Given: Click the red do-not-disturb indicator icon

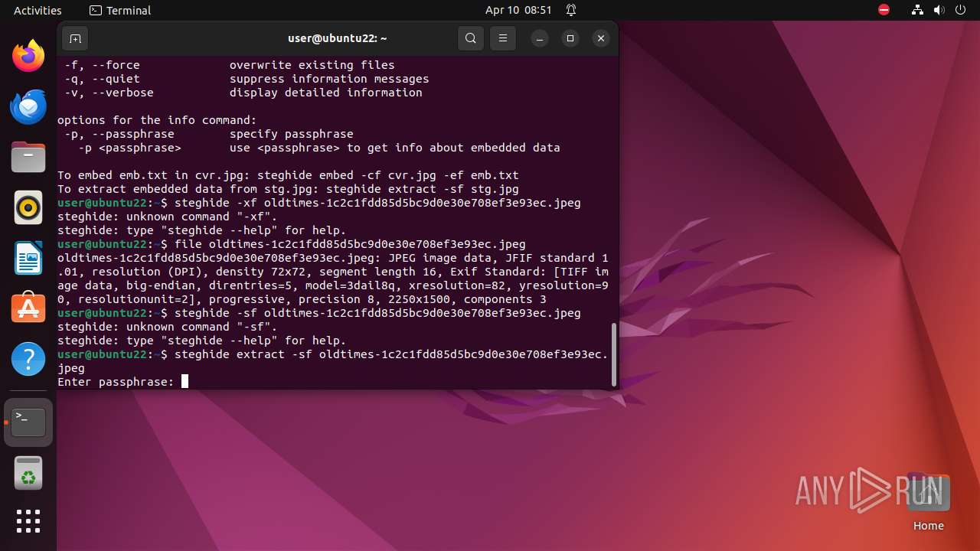Looking at the screenshot, I should point(884,10).
